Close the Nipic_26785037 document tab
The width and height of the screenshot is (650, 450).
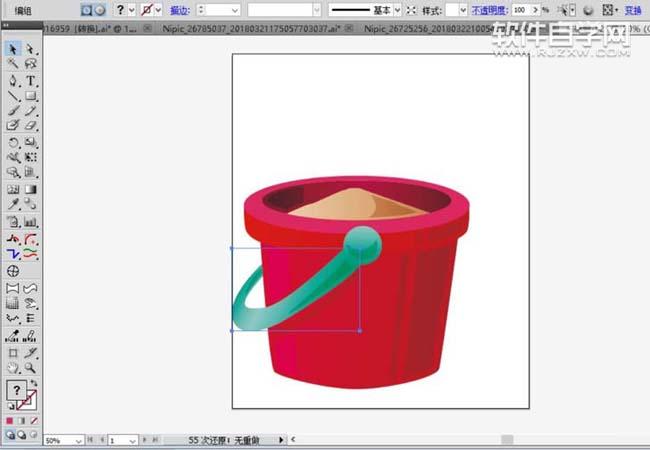(349, 28)
